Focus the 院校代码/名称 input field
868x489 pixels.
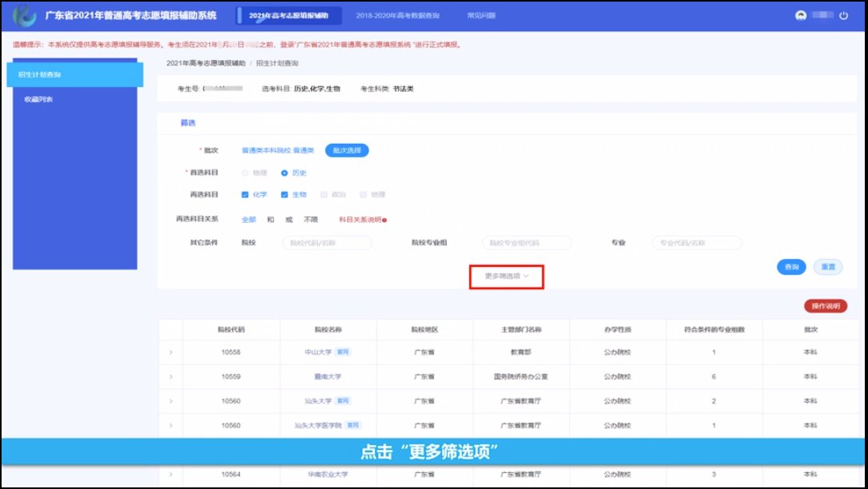click(x=328, y=243)
